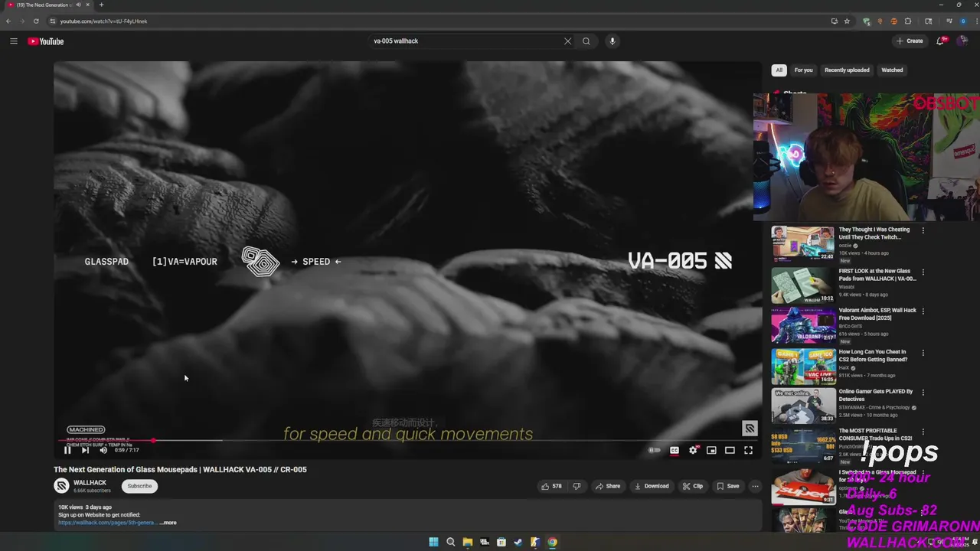Select the For you filter chip
Screen dimensions: 980x551
click(x=803, y=70)
